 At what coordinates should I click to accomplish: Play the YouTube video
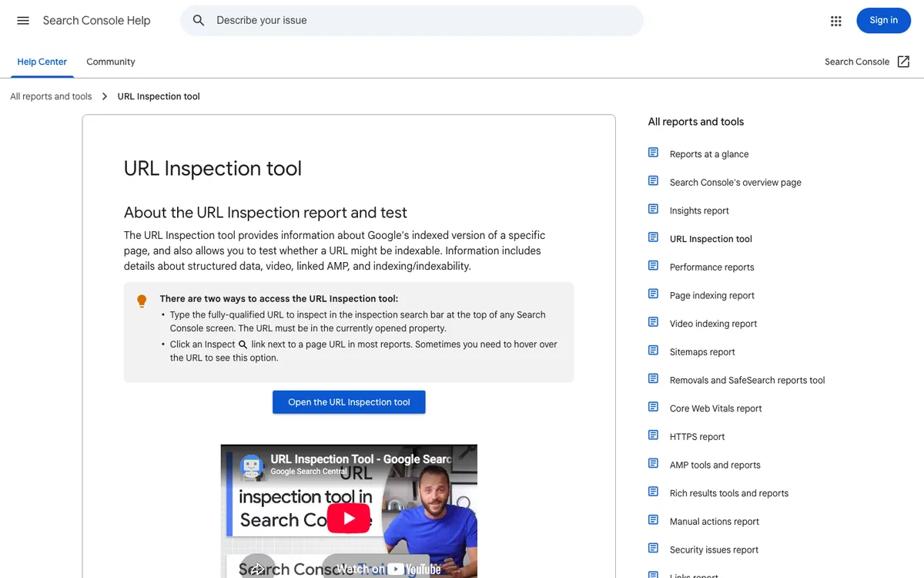pos(349,518)
